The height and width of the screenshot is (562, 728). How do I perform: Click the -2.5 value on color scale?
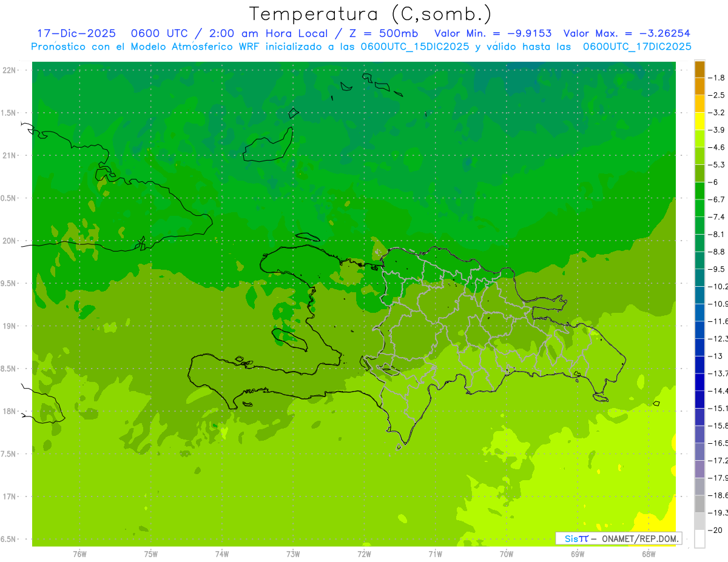(716, 95)
